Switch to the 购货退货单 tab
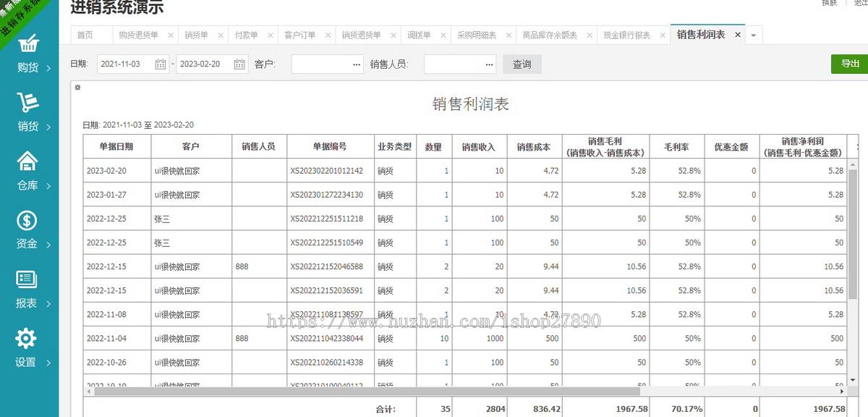Image resolution: width=868 pixels, height=417 pixels. 139,35
